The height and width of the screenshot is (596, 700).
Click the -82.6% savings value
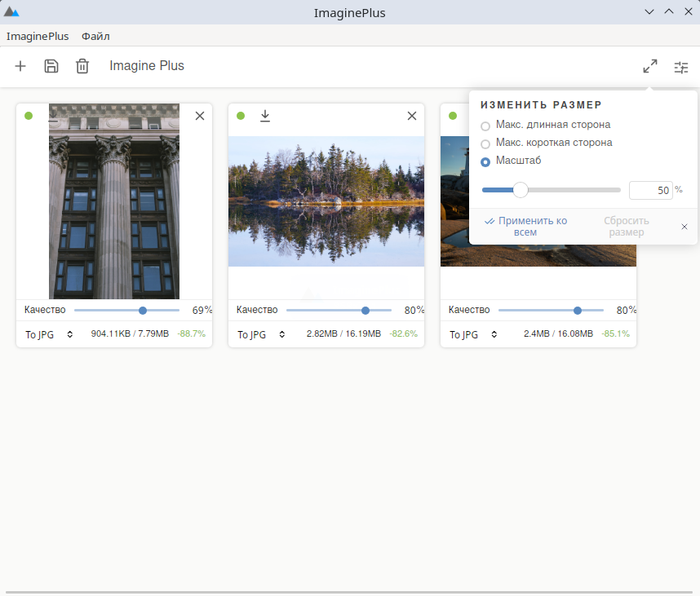tap(404, 333)
